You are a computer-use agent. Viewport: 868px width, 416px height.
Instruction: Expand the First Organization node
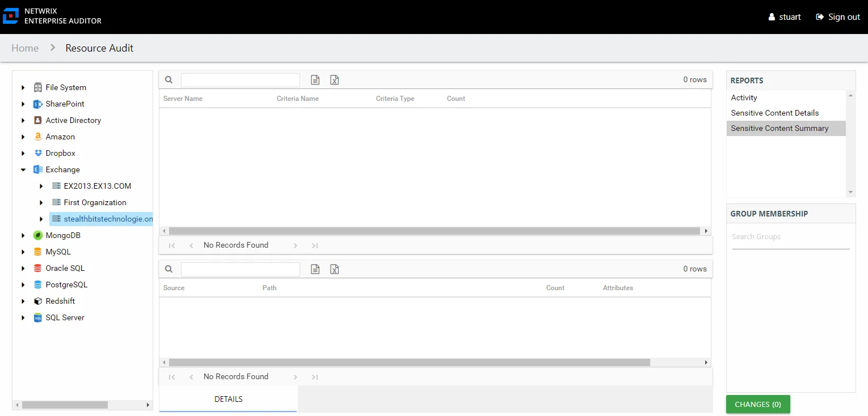[x=41, y=202]
